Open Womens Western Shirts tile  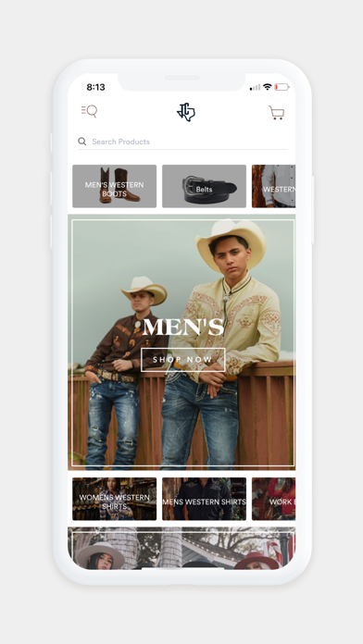click(x=114, y=499)
